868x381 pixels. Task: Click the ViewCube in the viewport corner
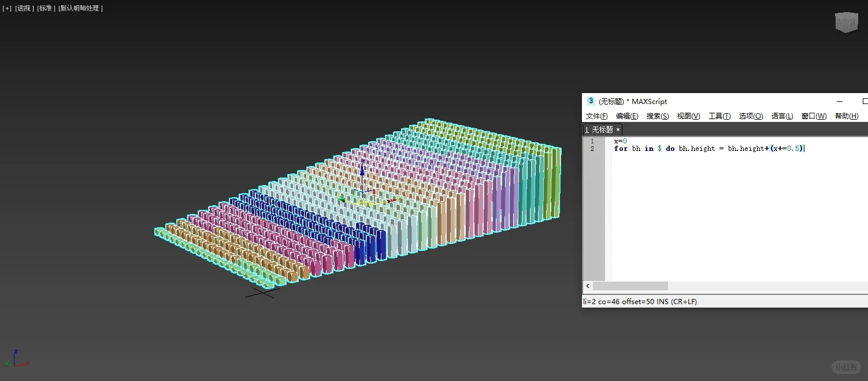(845, 22)
